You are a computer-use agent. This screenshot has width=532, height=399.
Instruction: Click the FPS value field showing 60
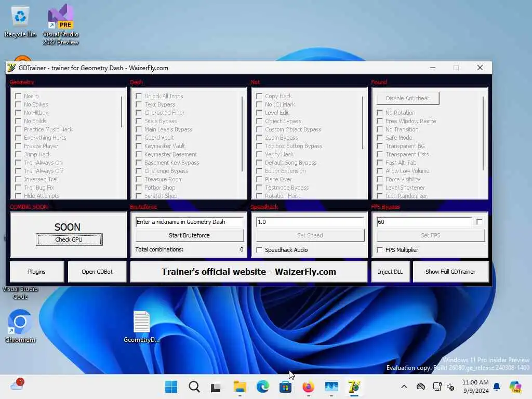(424, 222)
